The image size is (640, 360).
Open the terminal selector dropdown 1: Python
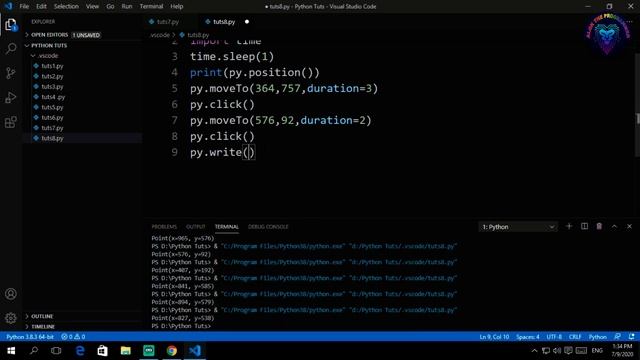point(518,227)
